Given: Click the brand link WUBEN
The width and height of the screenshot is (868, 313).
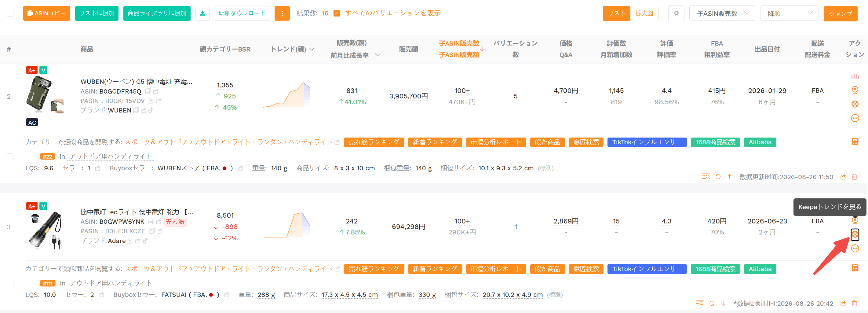Looking at the screenshot, I should pos(119,110).
